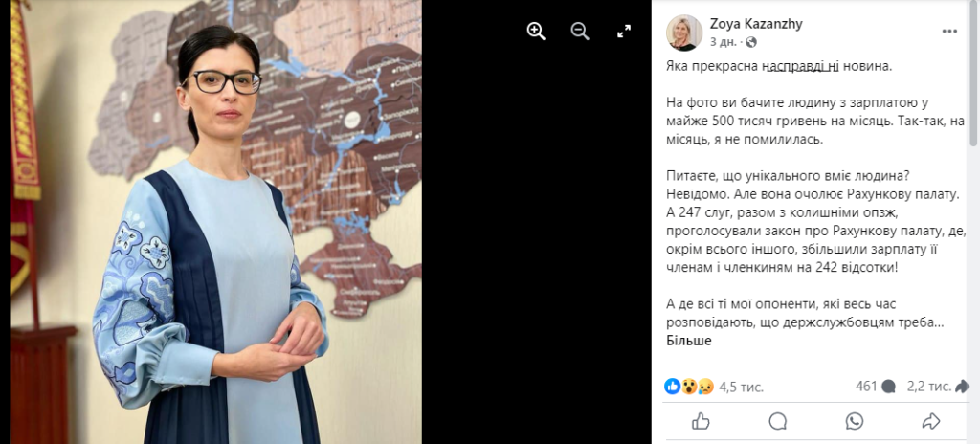View the 4,5 тис. reactions list
The width and height of the screenshot is (980, 444).
point(741,387)
